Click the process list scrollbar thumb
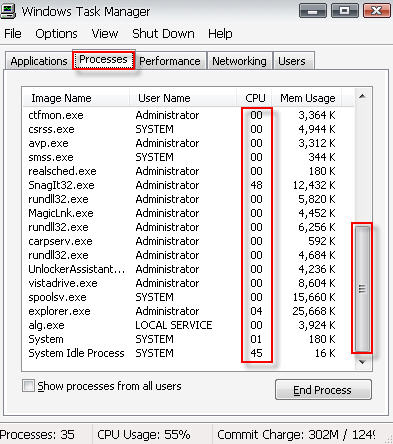The image size is (393, 444). pos(362,289)
